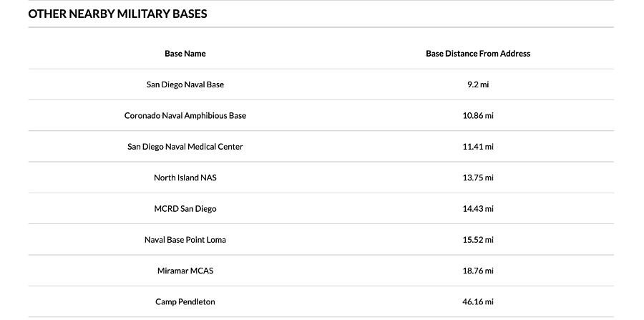This screenshot has width=644, height=320.
Task: Click the 11.41 mi distance value
Action: coord(478,147)
